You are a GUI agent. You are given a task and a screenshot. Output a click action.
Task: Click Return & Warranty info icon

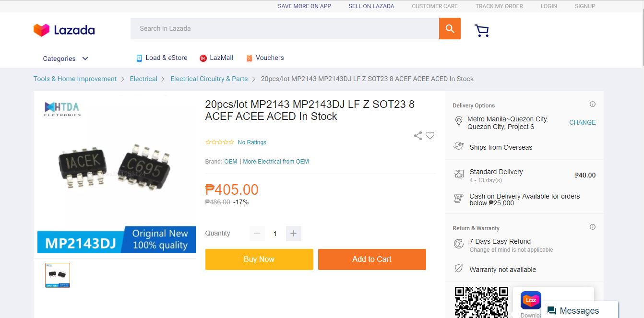tap(593, 227)
